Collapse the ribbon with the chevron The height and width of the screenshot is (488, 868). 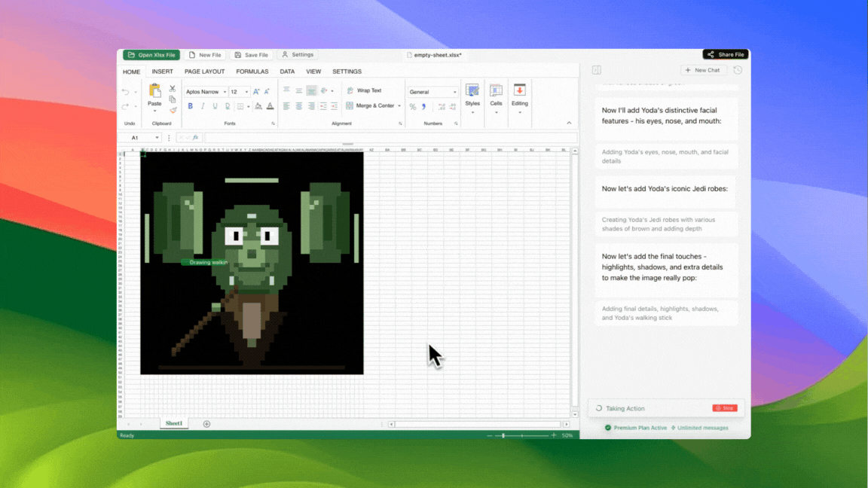(569, 124)
